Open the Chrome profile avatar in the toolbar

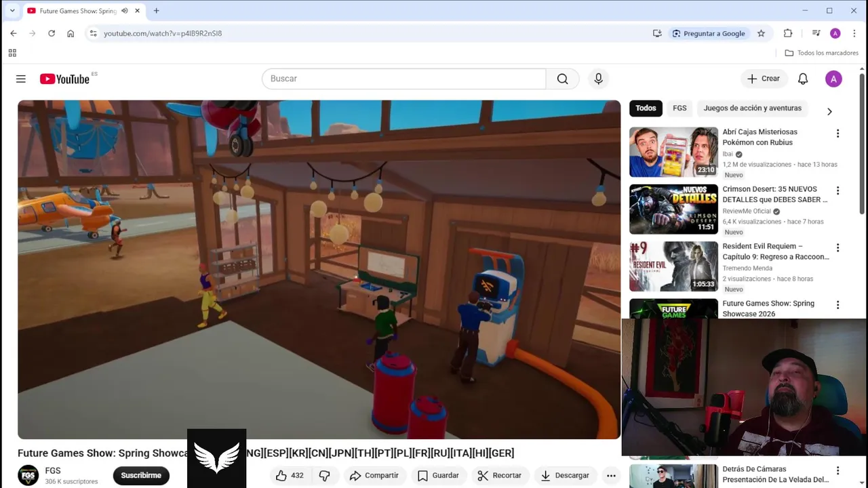[x=835, y=33]
